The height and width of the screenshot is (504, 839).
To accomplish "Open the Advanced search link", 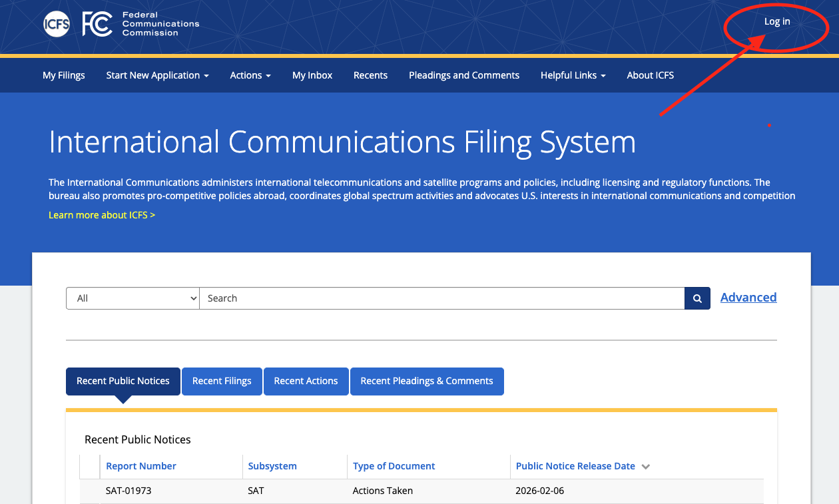I will 748,298.
